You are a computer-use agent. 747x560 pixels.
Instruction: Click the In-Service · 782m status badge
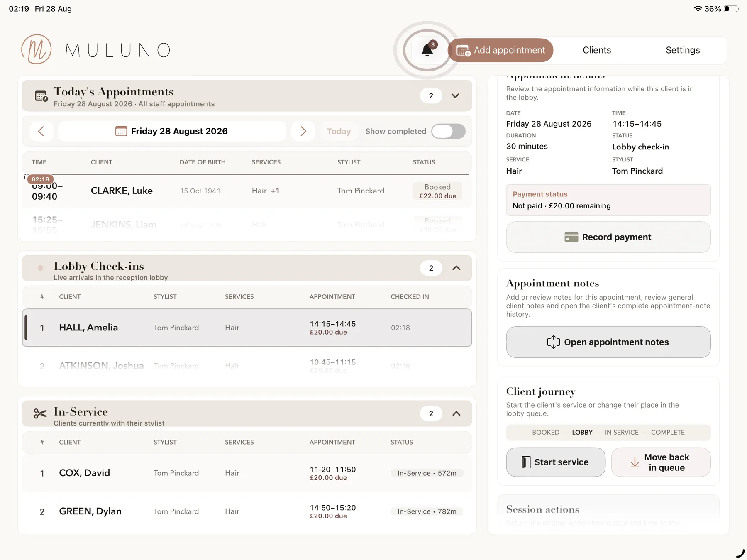point(427,511)
